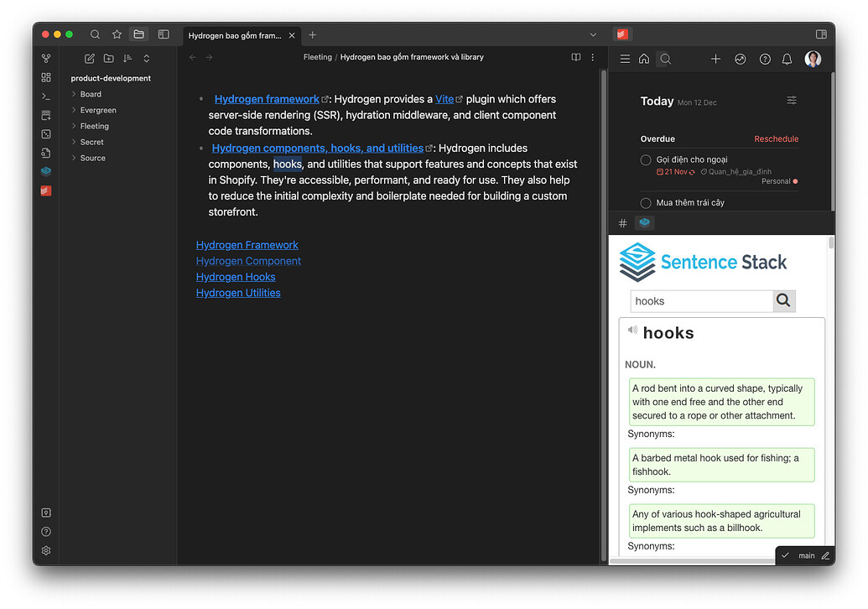Open the Sentence Stack plugin icon

point(46,171)
